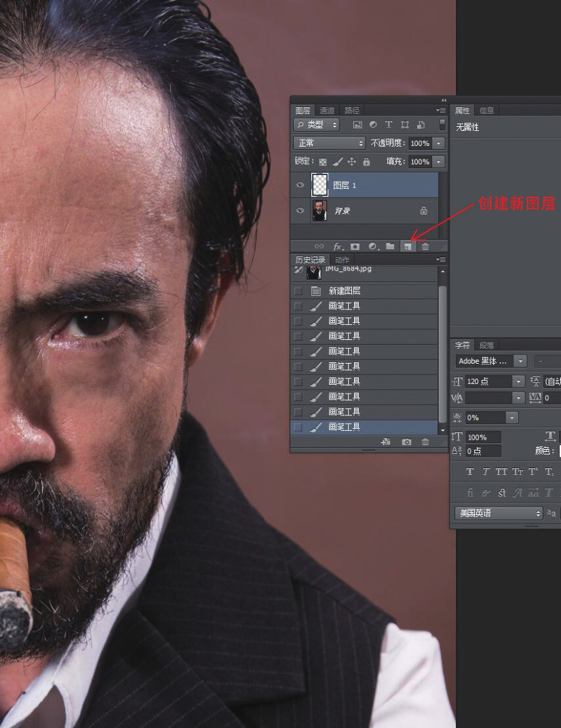Apply faux italic in Character panel
The height and width of the screenshot is (728, 561).
486,472
